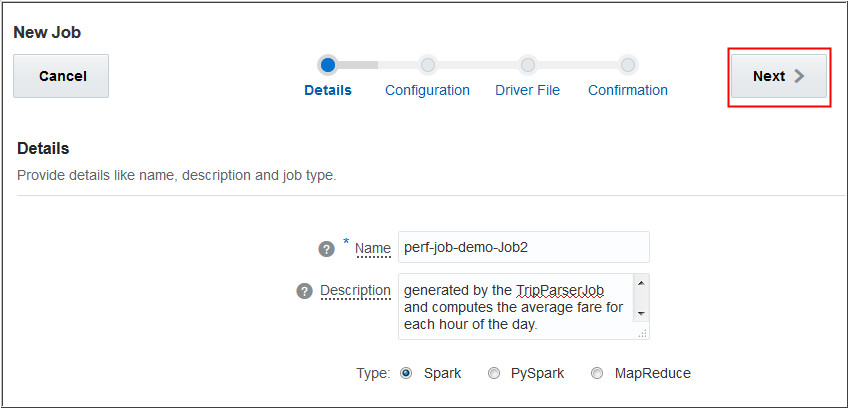Click the Confirmation step circle

627,65
